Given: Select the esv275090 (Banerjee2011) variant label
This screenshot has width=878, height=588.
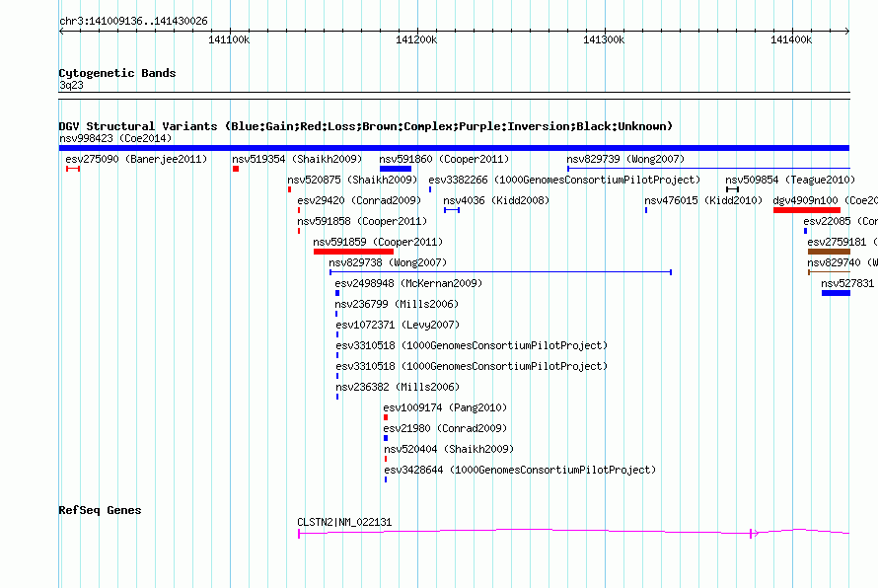Looking at the screenshot, I should (136, 159).
